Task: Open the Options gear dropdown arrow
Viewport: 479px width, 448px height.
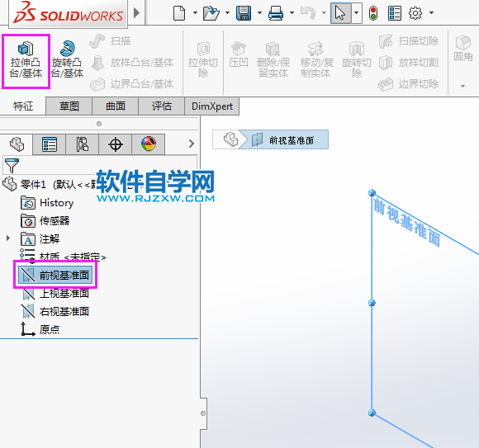Action: pyautogui.click(x=431, y=13)
